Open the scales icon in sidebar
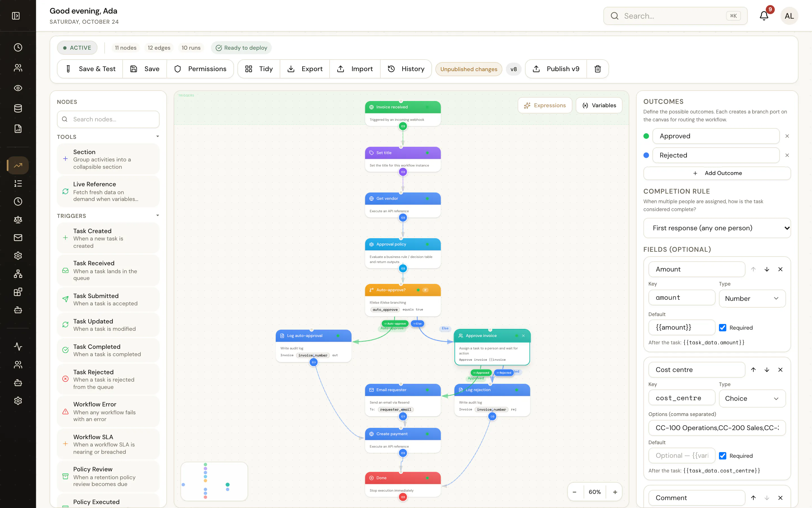This screenshot has width=812, height=508. [x=18, y=220]
